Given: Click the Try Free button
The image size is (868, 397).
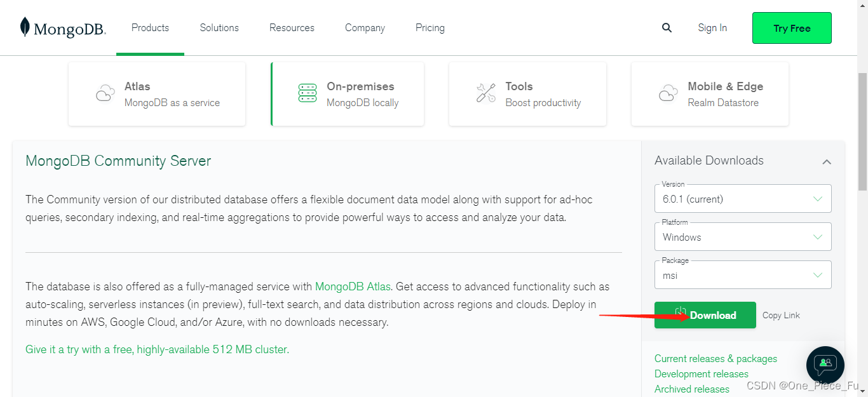Looking at the screenshot, I should pos(792,28).
